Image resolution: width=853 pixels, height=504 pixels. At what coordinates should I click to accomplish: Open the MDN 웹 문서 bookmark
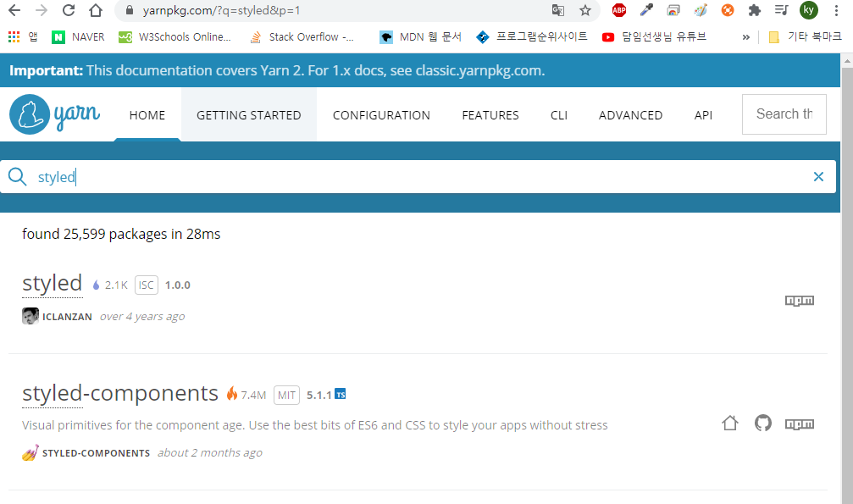tap(420, 37)
